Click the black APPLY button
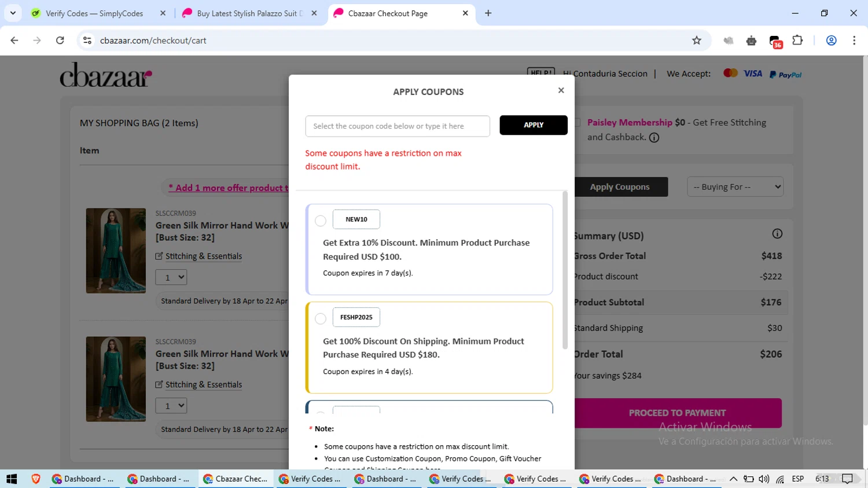The image size is (868, 488). click(x=534, y=125)
